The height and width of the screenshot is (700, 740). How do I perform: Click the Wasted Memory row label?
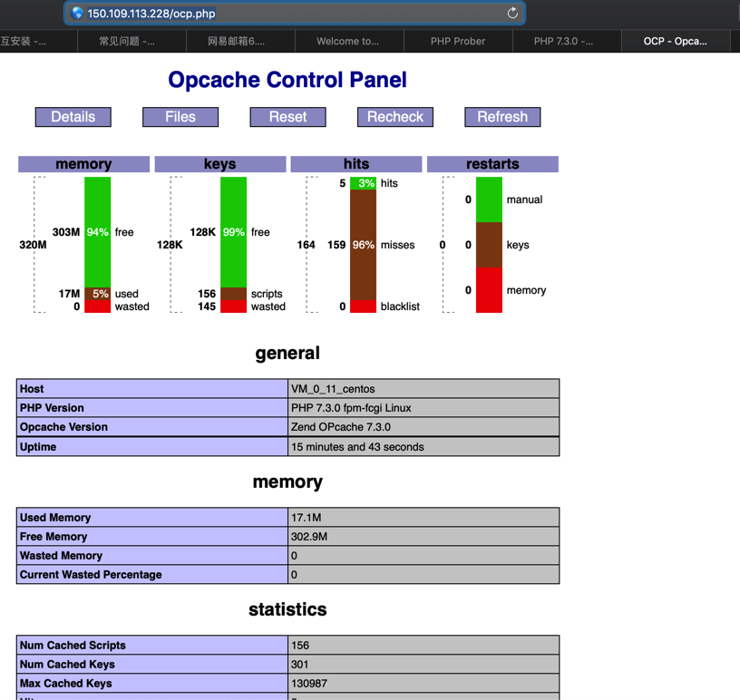tap(61, 556)
